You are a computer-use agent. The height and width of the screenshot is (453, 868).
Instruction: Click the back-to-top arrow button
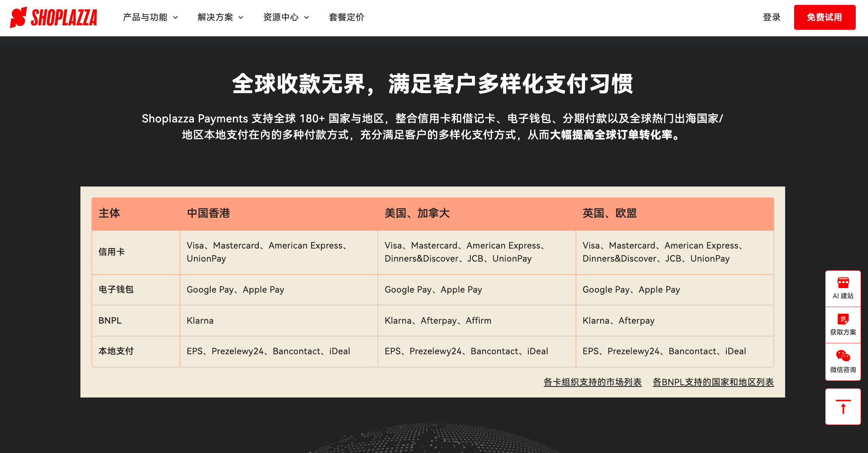843,406
